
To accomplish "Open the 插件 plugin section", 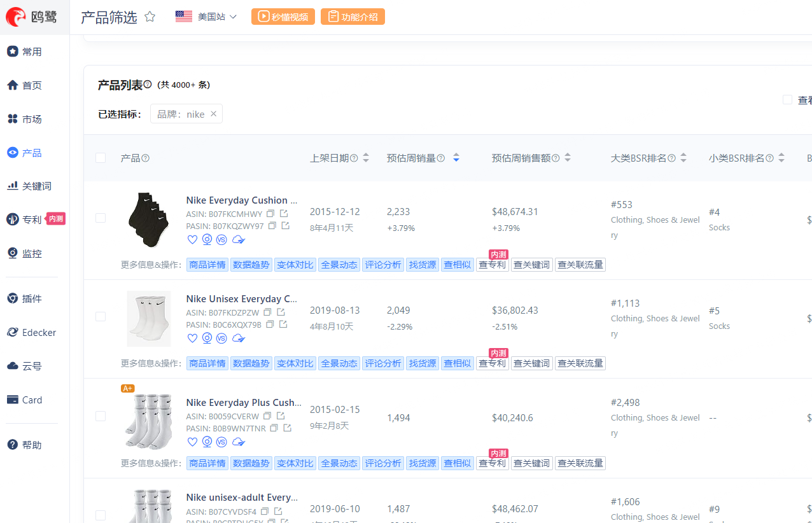I will pos(24,298).
